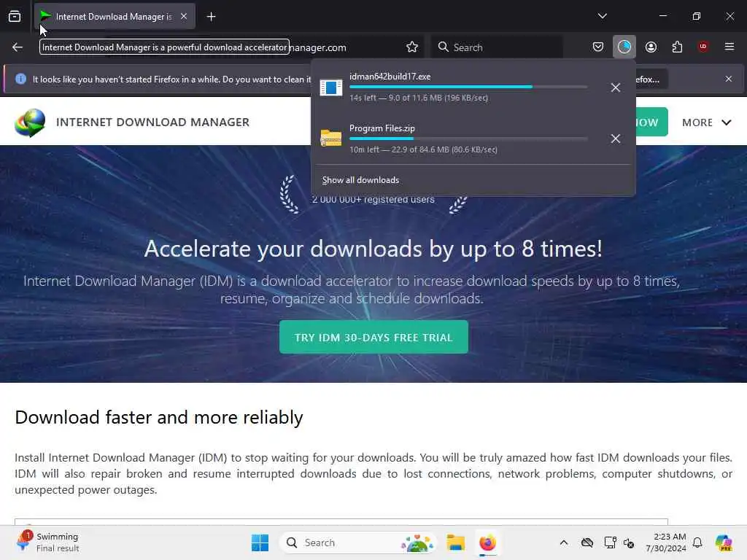The height and width of the screenshot is (560, 747).
Task: Click the page address in URL bar
Action: tap(317, 47)
